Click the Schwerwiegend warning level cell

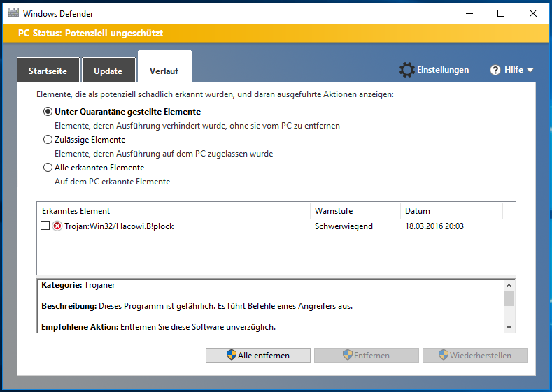click(x=344, y=226)
